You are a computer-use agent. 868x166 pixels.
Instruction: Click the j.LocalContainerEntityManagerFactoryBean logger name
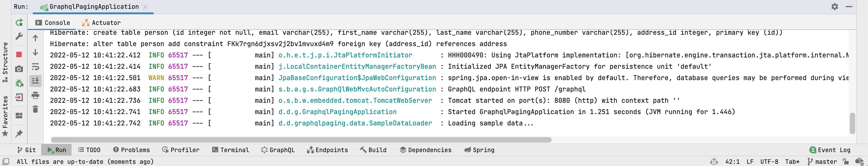(357, 67)
